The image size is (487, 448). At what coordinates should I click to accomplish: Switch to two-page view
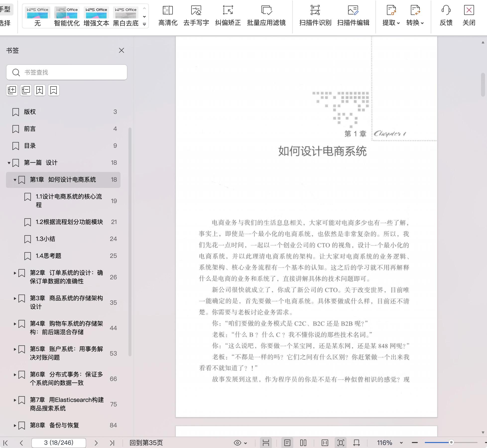(303, 443)
